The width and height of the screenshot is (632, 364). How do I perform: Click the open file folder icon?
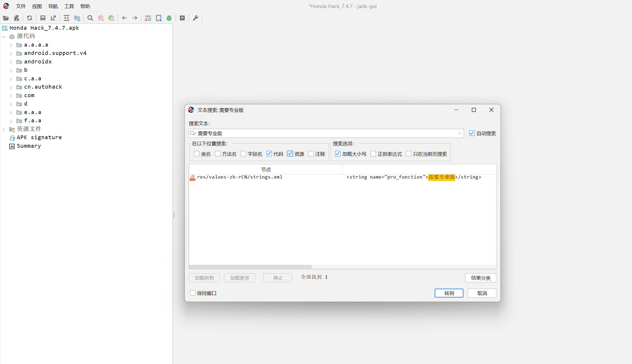[x=6, y=18]
